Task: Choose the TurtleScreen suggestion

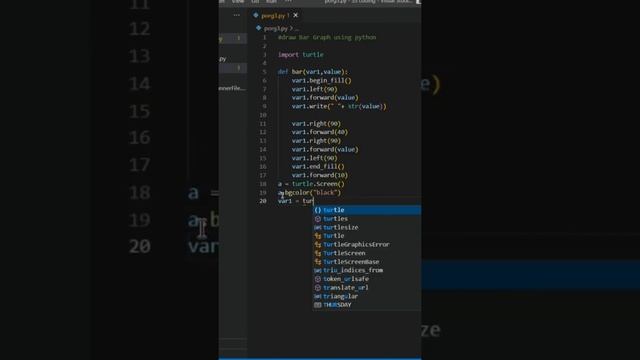Action: 367,253
